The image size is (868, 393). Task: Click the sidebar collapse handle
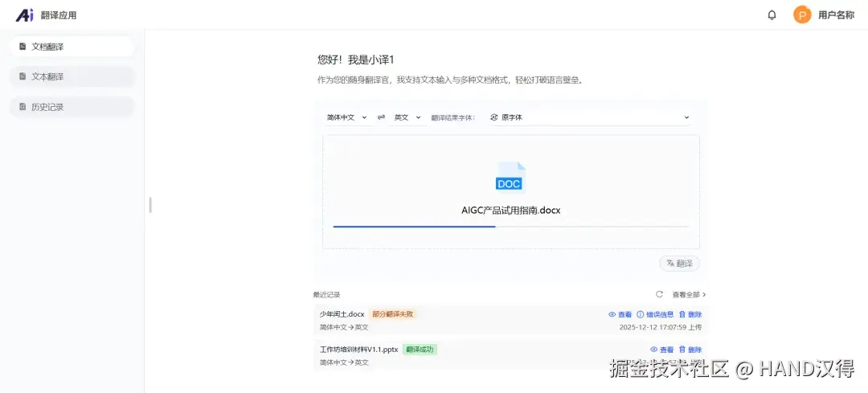[x=150, y=205]
